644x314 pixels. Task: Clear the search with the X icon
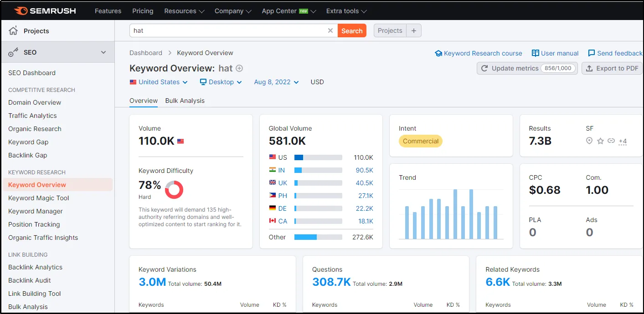pos(330,30)
